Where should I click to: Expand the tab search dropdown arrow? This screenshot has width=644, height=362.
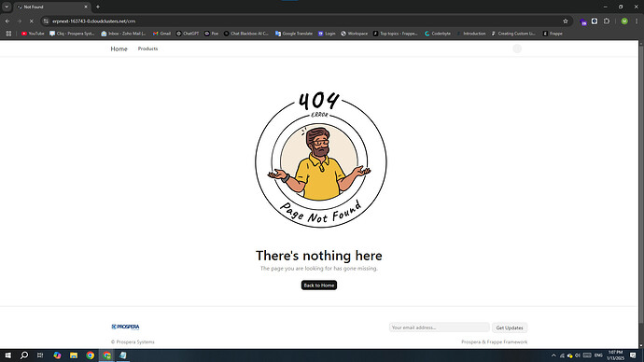click(x=7, y=7)
